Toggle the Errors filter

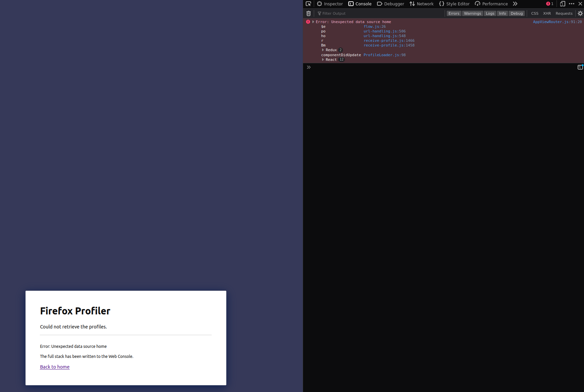[454, 13]
